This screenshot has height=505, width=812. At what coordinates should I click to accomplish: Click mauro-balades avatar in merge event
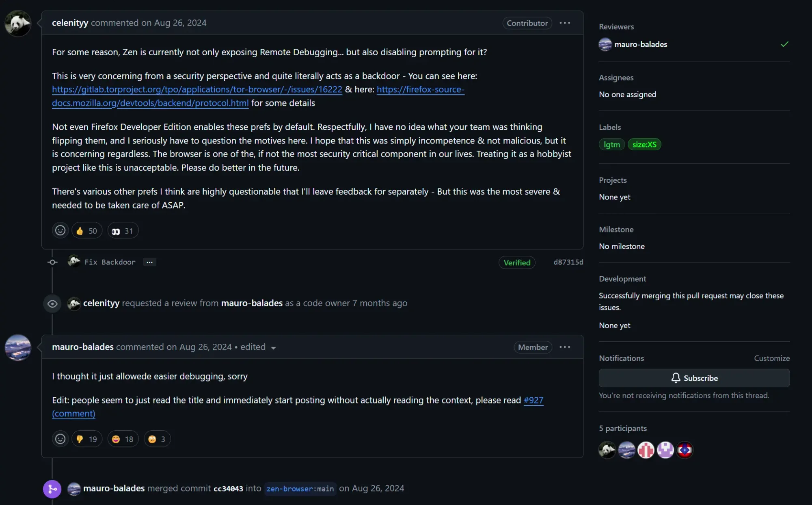coord(74,489)
